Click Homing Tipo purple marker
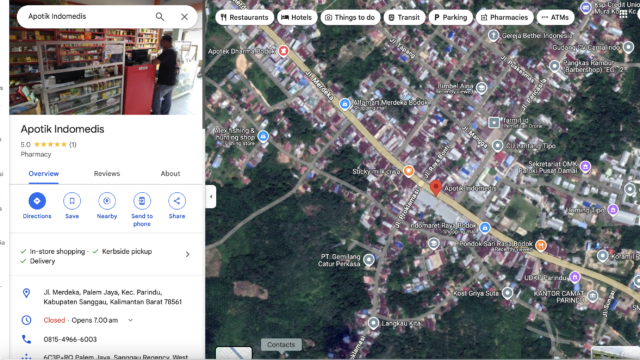Image resolution: width=640 pixels, height=360 pixels. (x=613, y=210)
